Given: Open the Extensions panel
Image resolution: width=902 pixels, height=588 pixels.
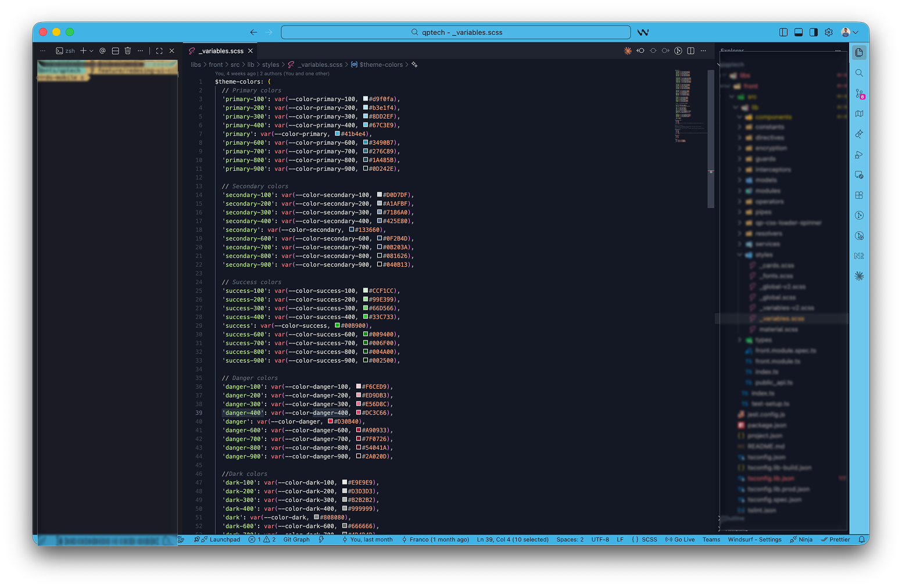Looking at the screenshot, I should [859, 195].
